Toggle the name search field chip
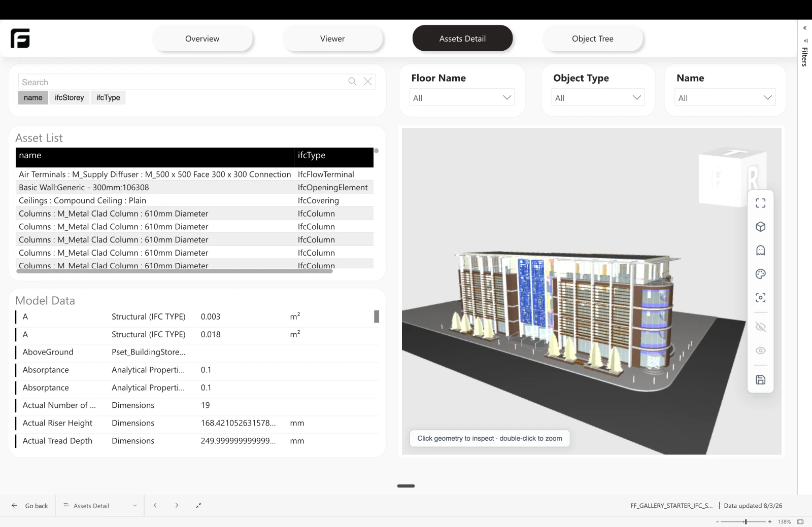The image size is (812, 527). (33, 98)
